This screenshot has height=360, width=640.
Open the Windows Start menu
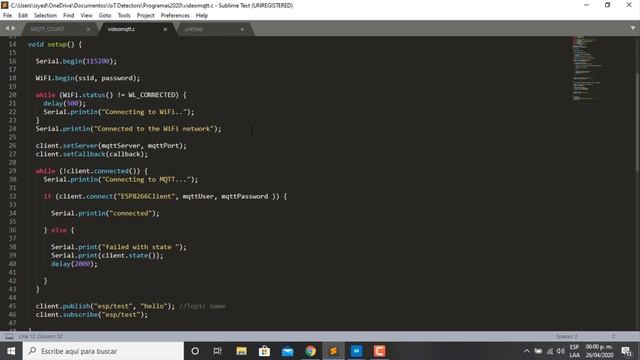tap(11, 351)
